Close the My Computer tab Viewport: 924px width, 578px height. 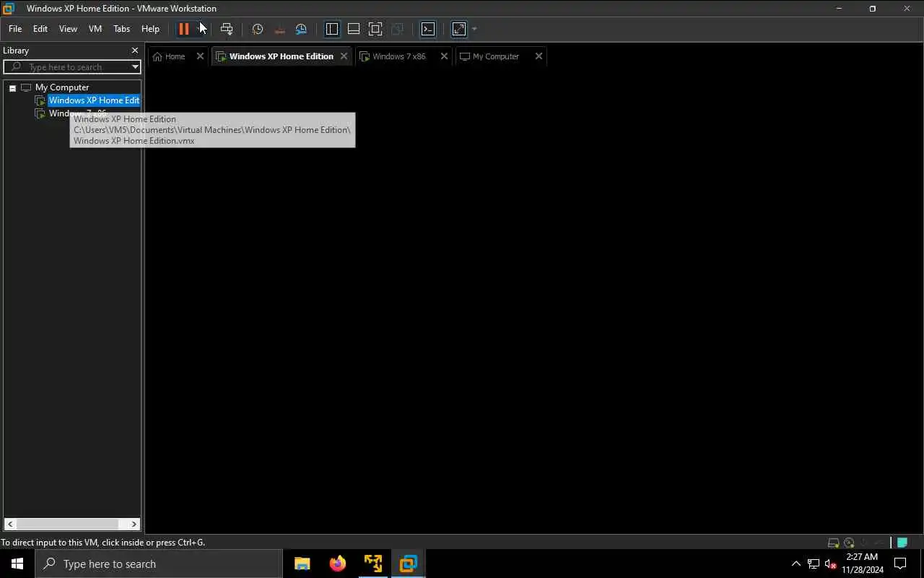[539, 56]
